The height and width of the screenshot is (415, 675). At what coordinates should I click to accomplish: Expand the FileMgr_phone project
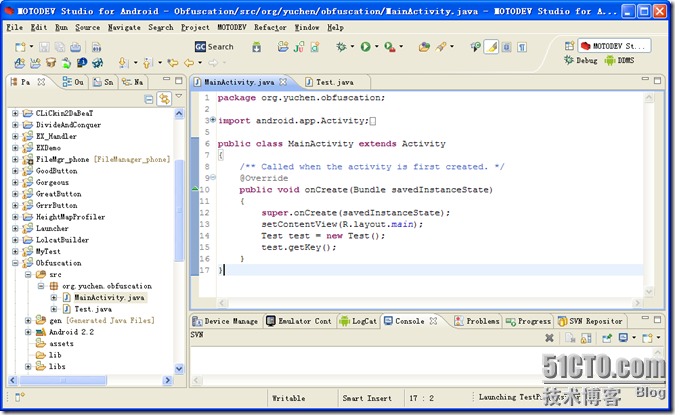point(15,159)
